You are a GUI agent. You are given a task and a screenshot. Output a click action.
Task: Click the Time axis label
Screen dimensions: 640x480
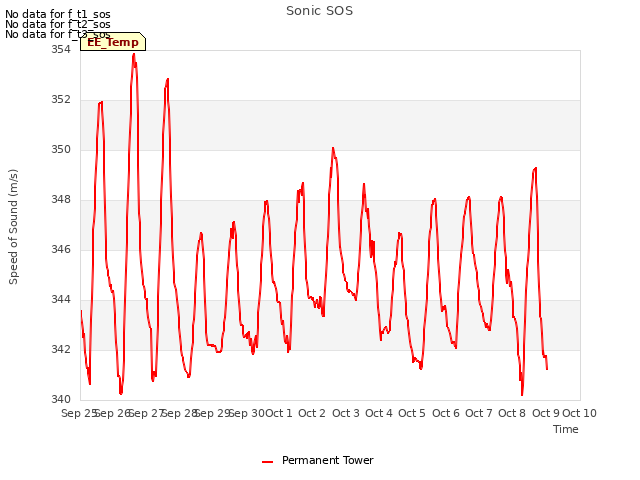point(566,429)
